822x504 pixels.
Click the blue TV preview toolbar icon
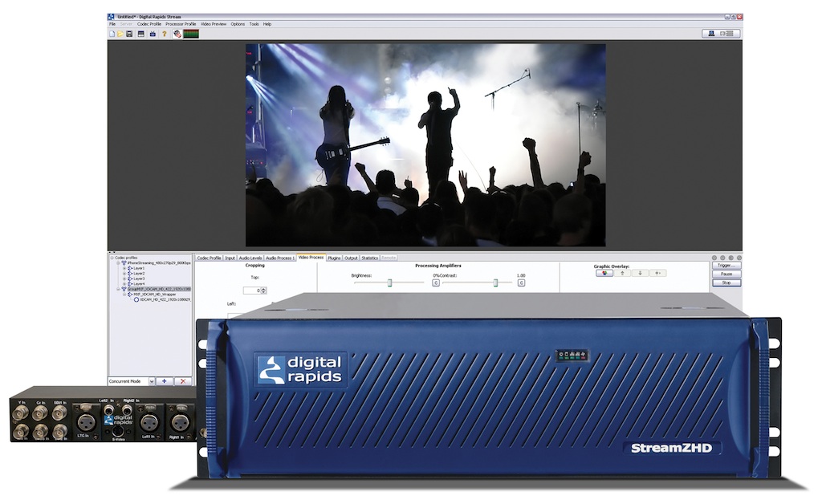[x=153, y=34]
